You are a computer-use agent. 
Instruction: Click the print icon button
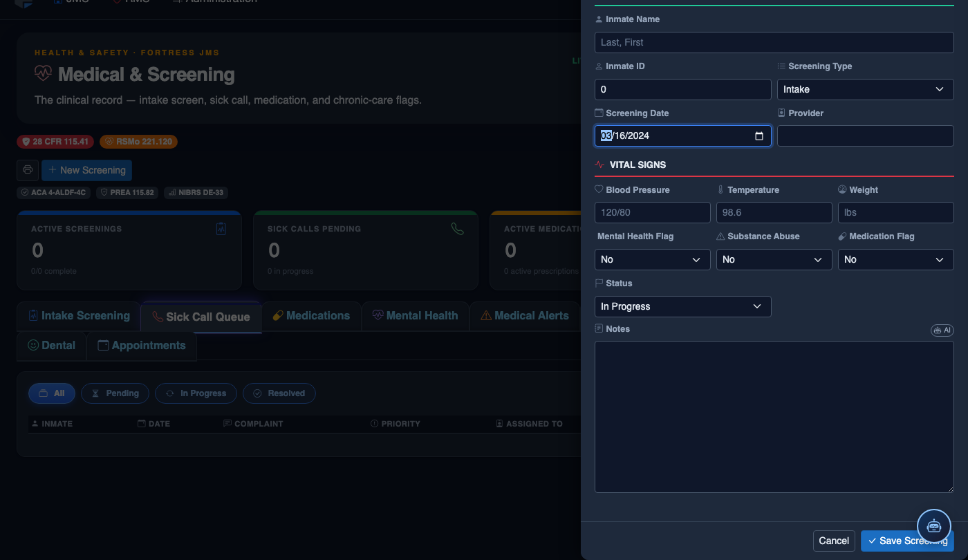(28, 170)
